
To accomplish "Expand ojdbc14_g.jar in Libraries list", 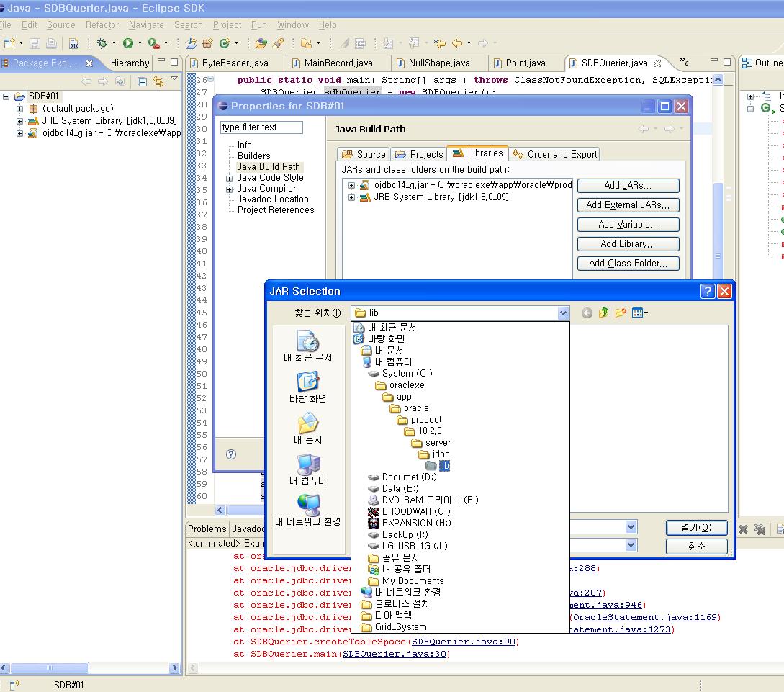I will (x=351, y=186).
